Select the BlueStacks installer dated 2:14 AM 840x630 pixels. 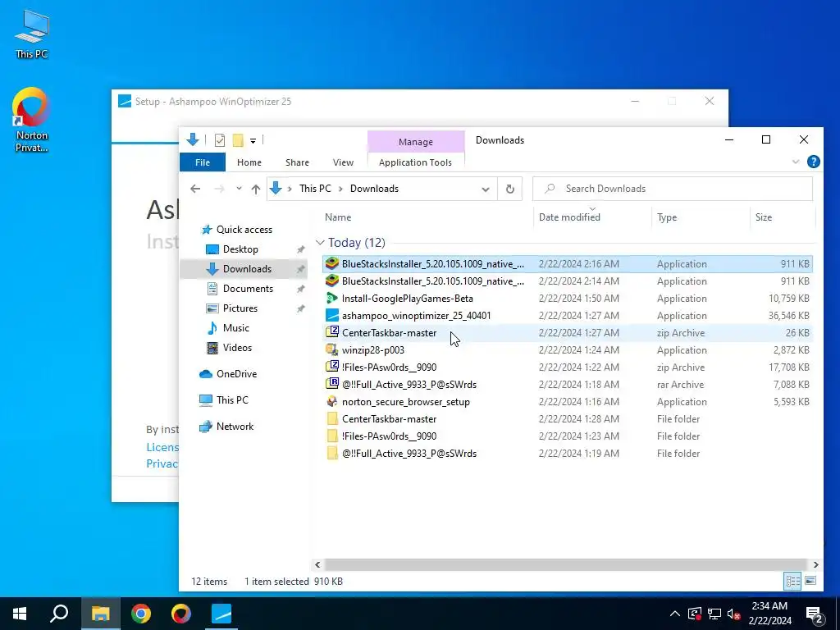coord(568,281)
